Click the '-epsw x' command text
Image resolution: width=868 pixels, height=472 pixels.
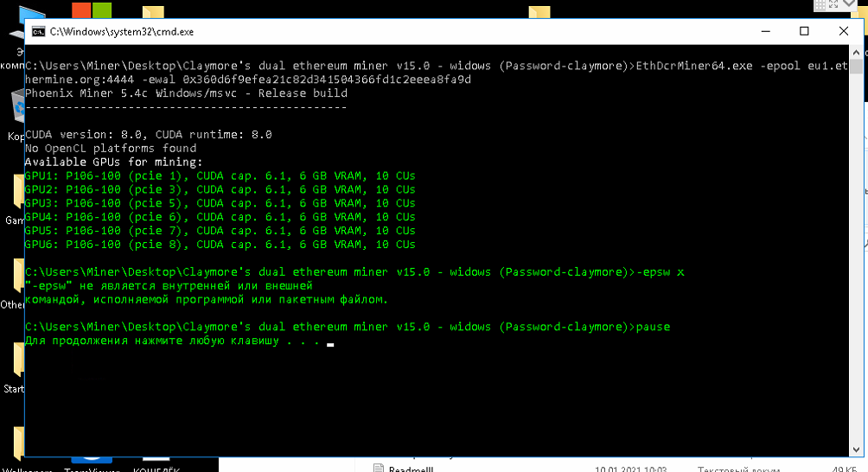click(x=660, y=272)
